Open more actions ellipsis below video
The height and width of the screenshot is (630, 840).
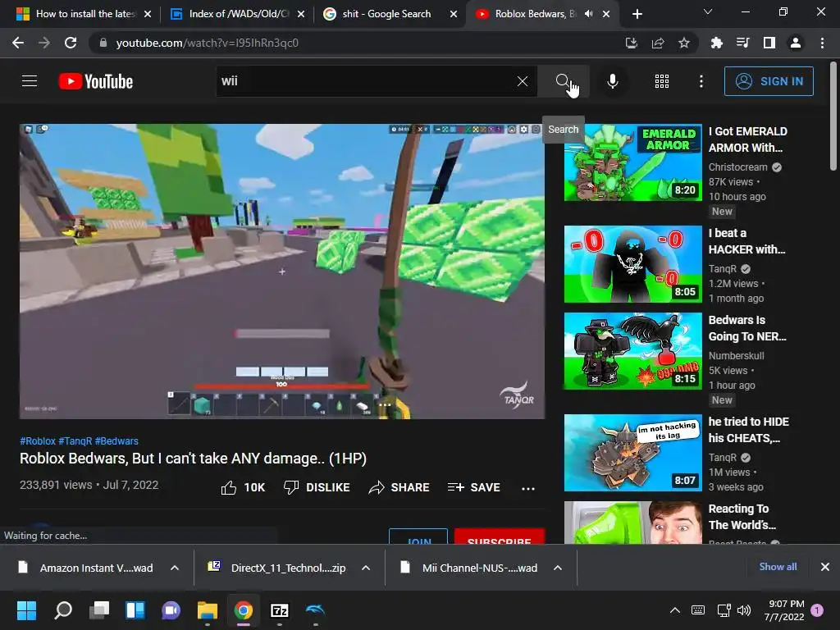pos(528,488)
